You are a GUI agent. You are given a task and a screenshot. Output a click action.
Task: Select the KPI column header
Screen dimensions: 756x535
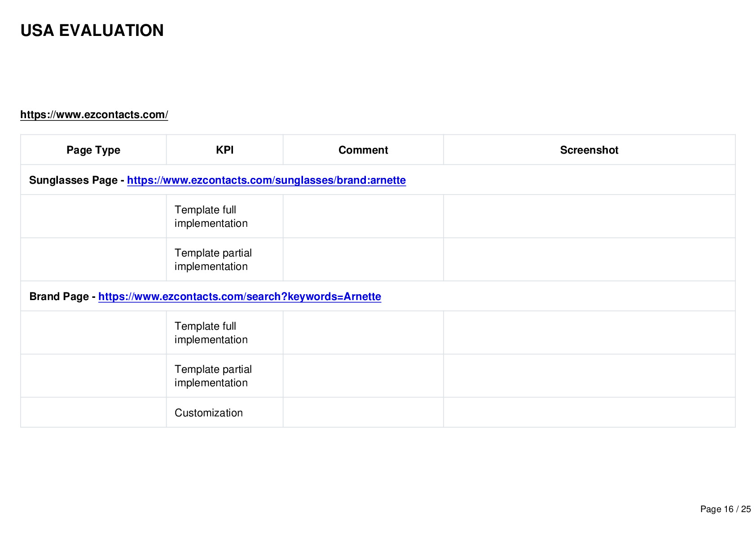(x=224, y=150)
